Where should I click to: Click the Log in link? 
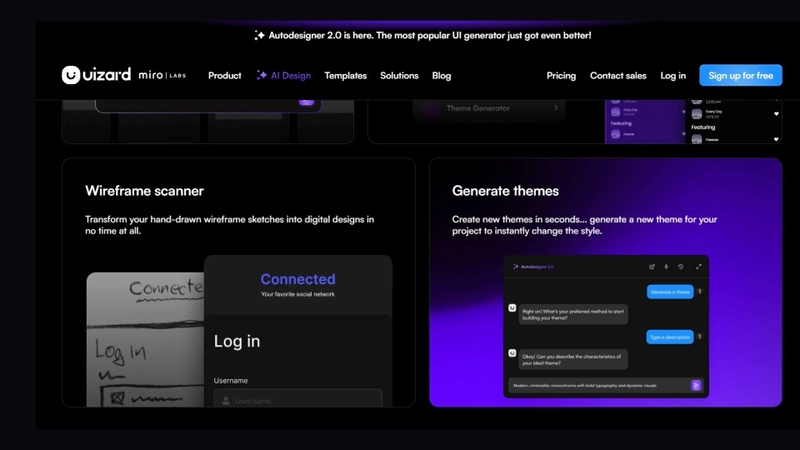(673, 76)
